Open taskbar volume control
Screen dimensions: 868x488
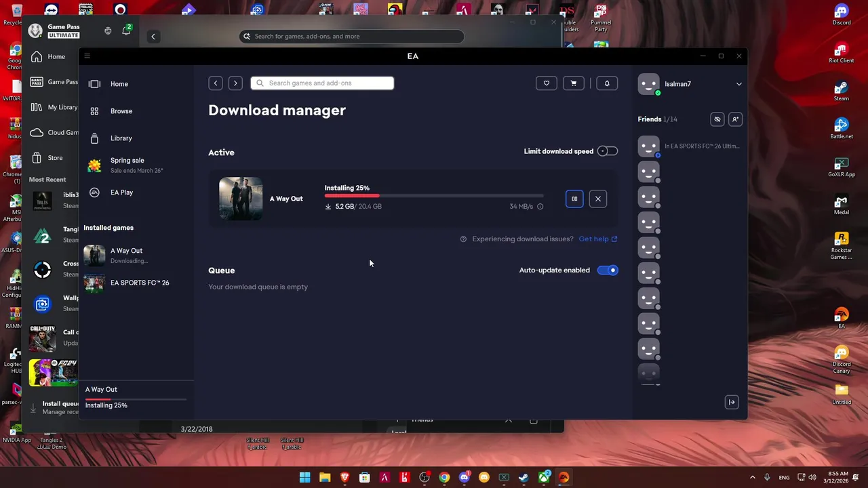point(812,477)
